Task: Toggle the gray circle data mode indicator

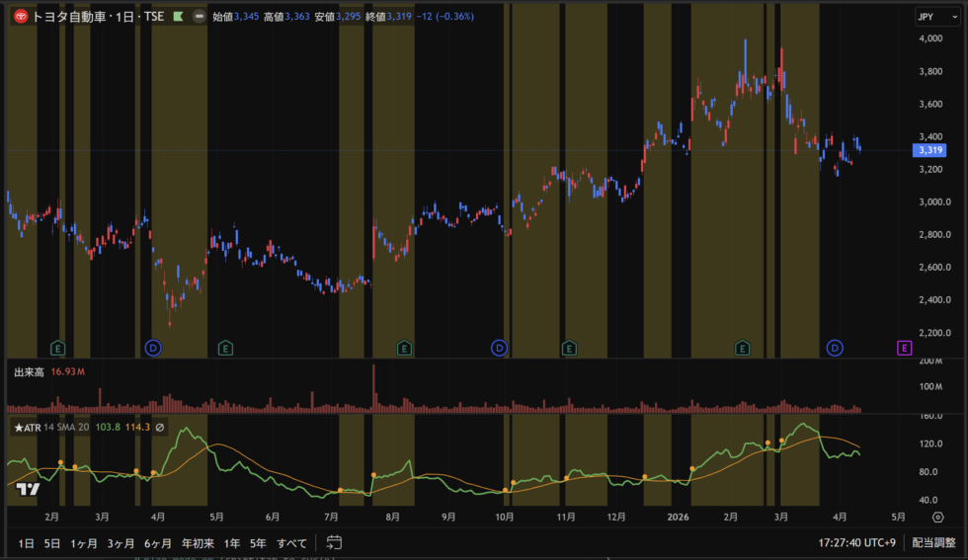Action: pyautogui.click(x=199, y=17)
